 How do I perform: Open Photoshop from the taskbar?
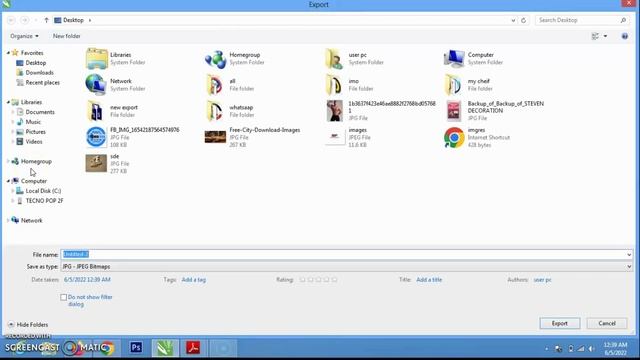(x=136, y=348)
